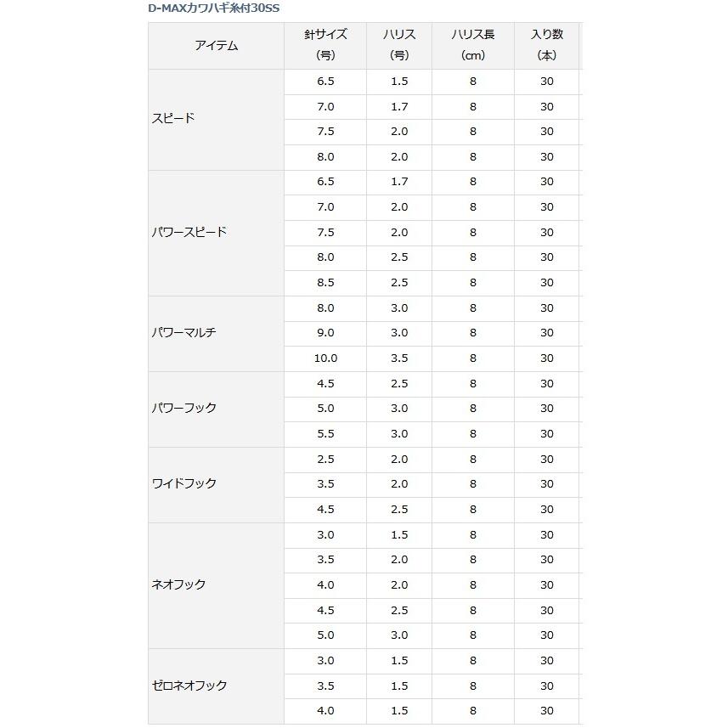
Task: Select the スピード item row label
Action: [x=217, y=120]
